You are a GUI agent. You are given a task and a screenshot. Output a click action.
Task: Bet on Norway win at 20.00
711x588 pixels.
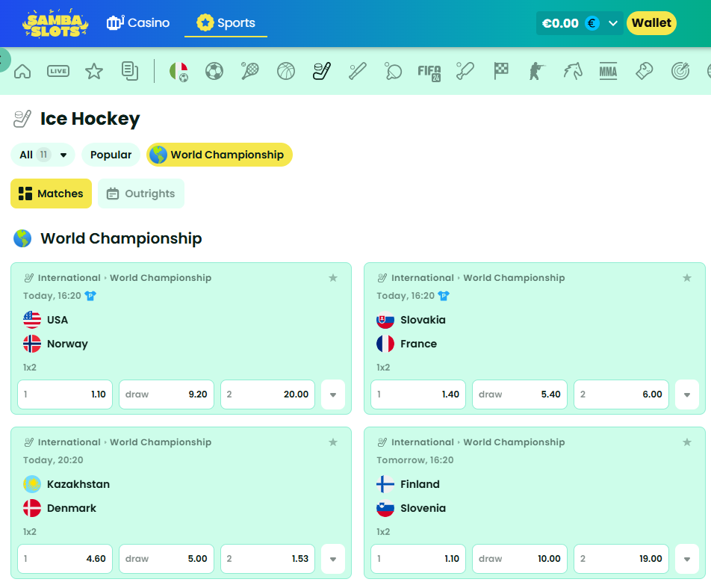pos(267,394)
